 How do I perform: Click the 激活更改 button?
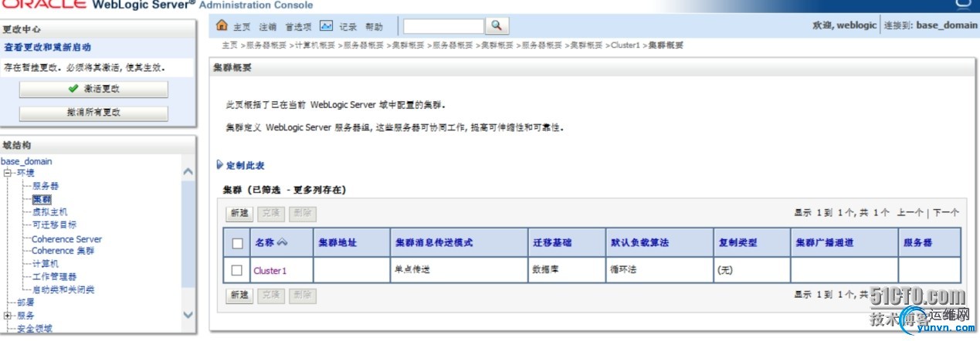click(93, 89)
